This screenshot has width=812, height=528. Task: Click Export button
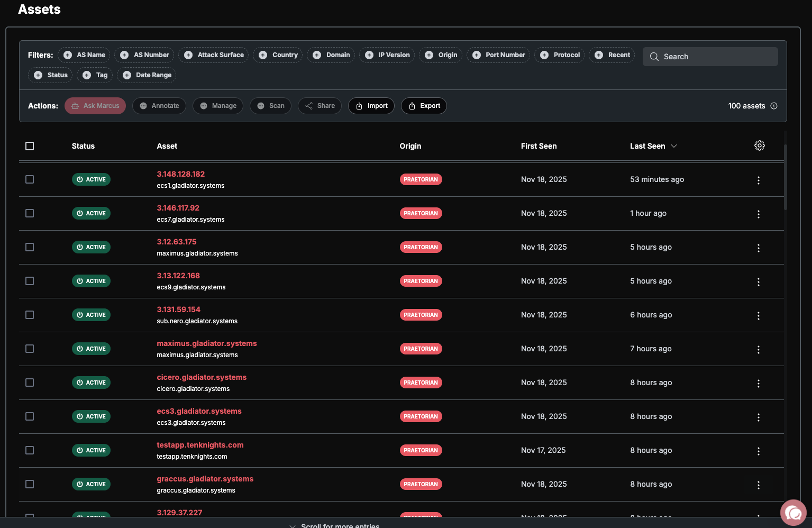coord(424,106)
